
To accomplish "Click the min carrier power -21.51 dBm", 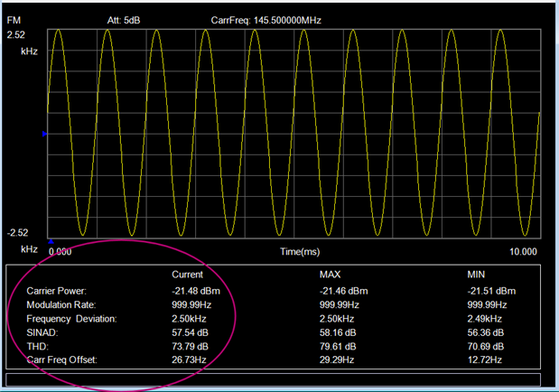I will [491, 291].
